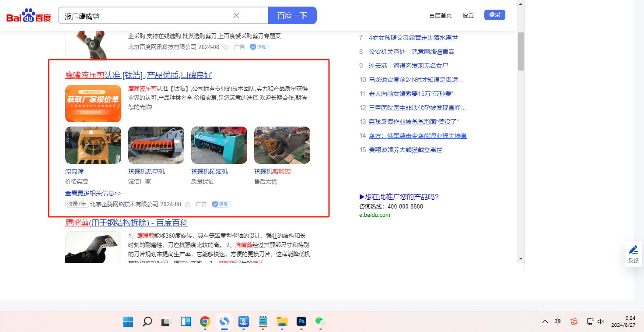Open the 挖掘机割草机 text link

[147, 171]
